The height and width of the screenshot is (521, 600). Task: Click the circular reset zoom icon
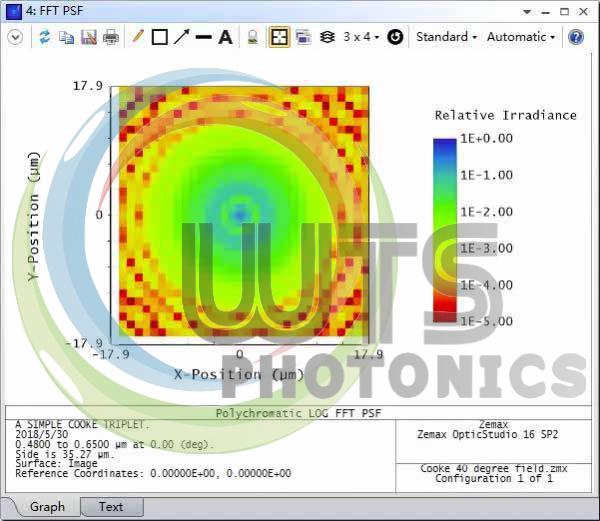(395, 37)
